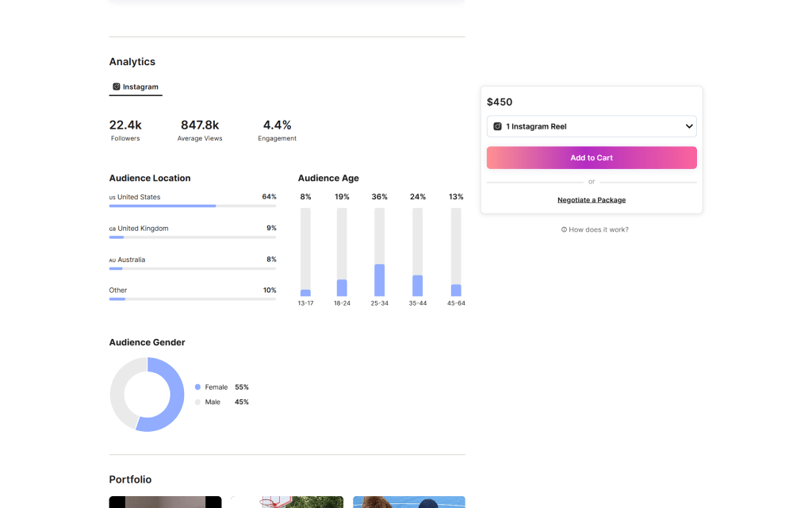
Task: Open the second Portfolio thumbnail
Action: (287, 502)
